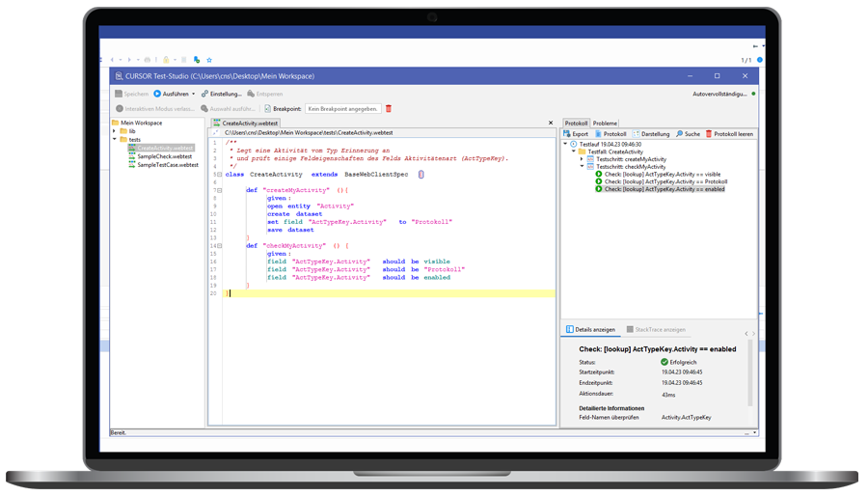The image size is (868, 496).
Task: Open the Ausführen dropdown arrow
Action: (194, 94)
